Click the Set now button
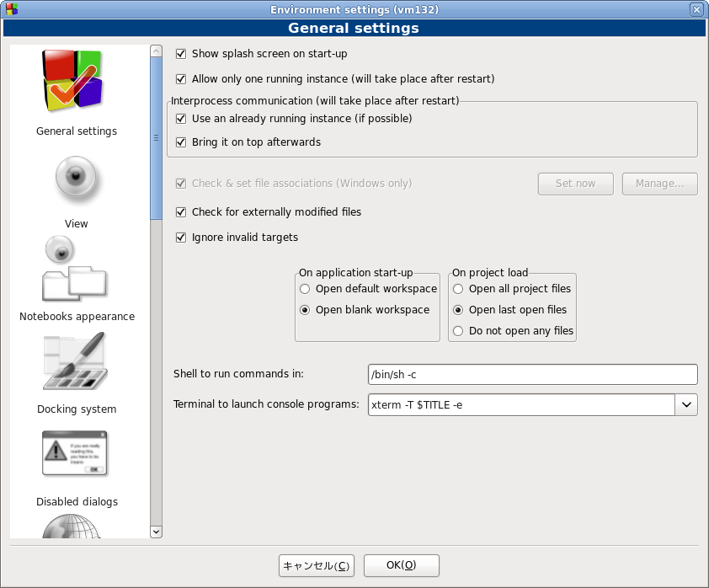This screenshot has width=709, height=588. click(576, 184)
